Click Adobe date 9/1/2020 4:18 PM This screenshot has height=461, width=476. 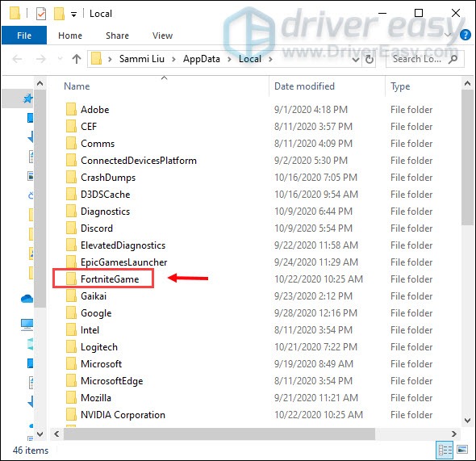(x=311, y=110)
